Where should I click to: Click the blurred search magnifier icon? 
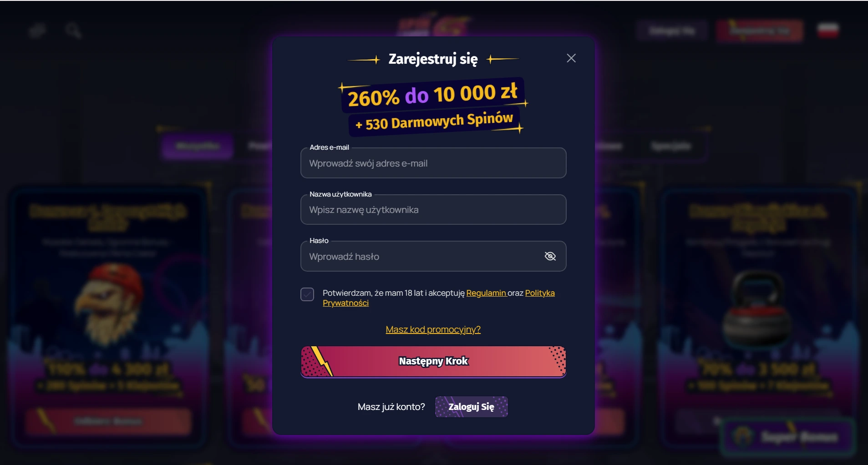click(73, 31)
